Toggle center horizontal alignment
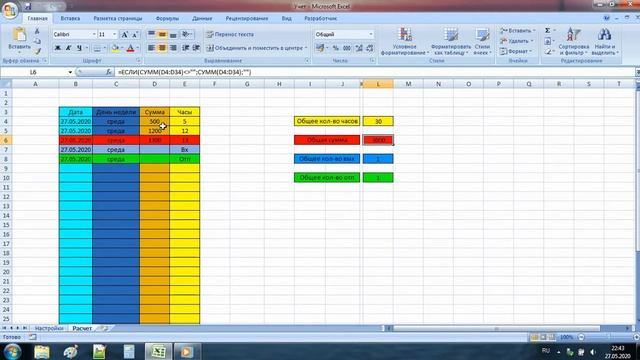Image resolution: width=640 pixels, height=360 pixels. 162,48
